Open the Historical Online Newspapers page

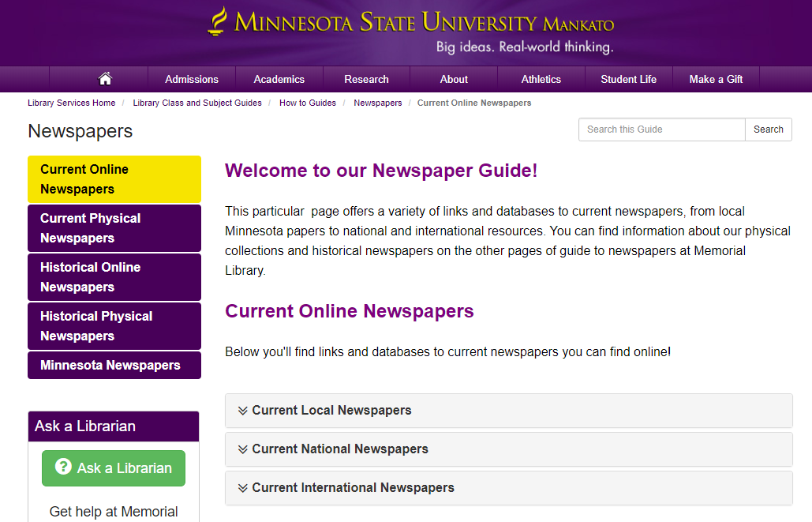tap(114, 276)
